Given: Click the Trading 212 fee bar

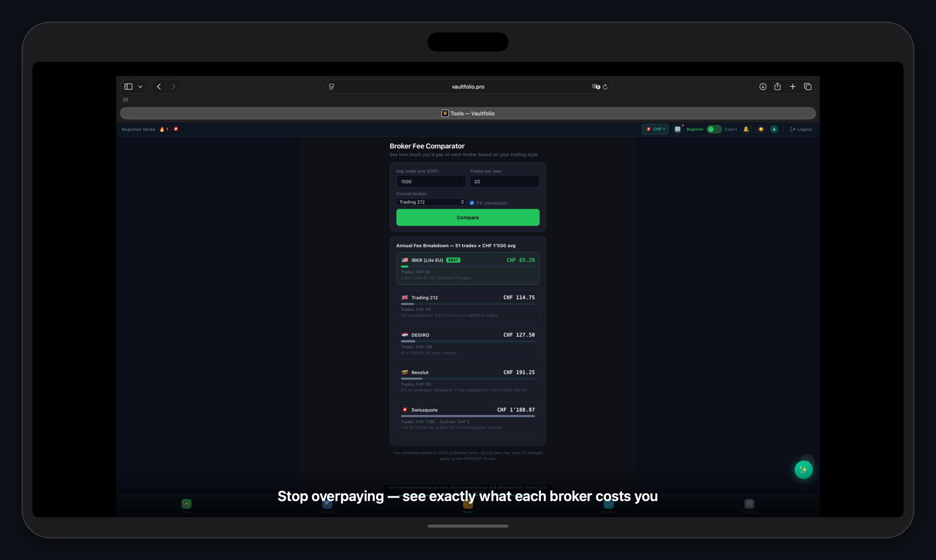Looking at the screenshot, I should pyautogui.click(x=468, y=304).
